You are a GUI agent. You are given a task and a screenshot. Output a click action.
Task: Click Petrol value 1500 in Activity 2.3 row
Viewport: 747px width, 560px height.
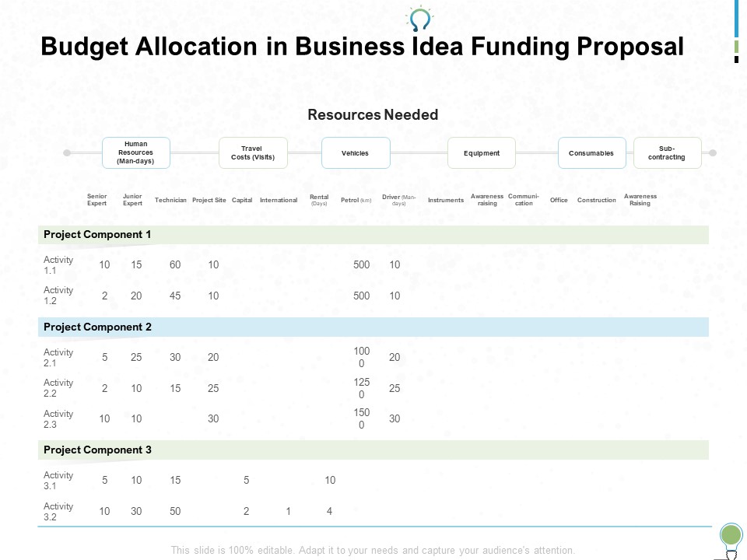coord(362,418)
